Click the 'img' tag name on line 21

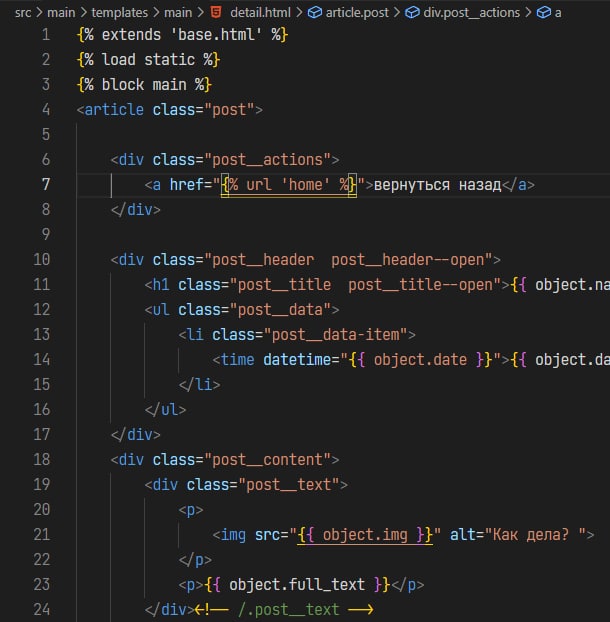pyautogui.click(x=233, y=535)
